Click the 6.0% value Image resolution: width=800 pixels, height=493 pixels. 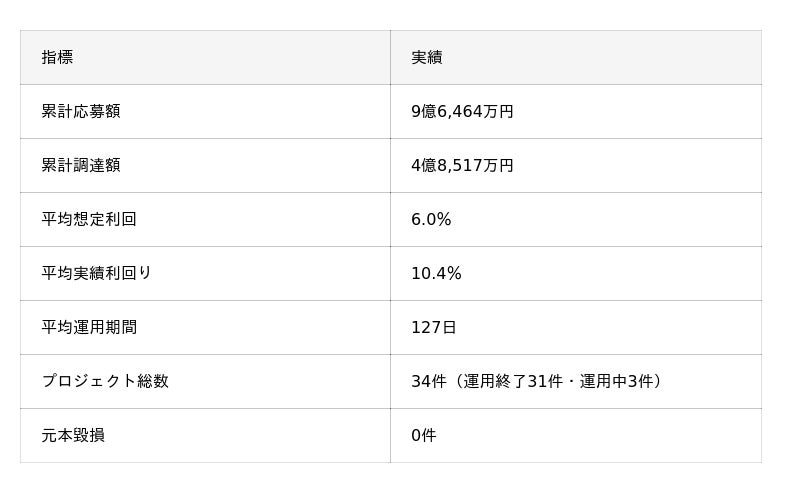pos(431,219)
